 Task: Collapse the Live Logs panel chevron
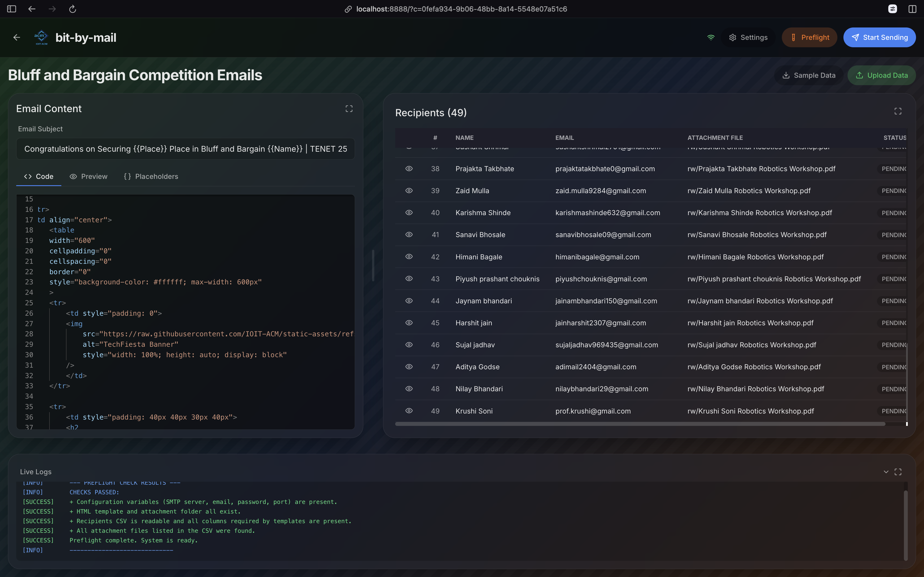pos(886,472)
